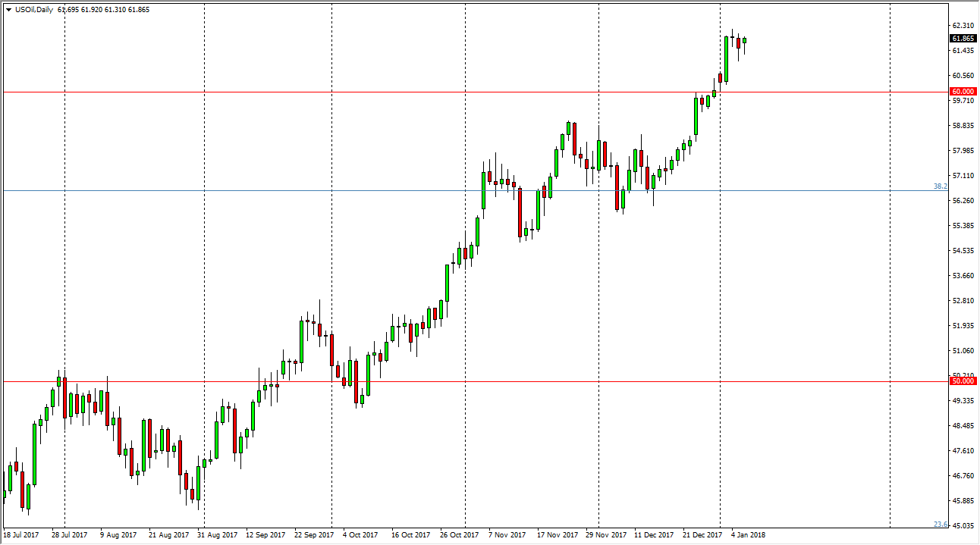Viewport: 980px width, 545px height.
Task: Click the 4 Jan 2018 date label
Action: pos(748,535)
